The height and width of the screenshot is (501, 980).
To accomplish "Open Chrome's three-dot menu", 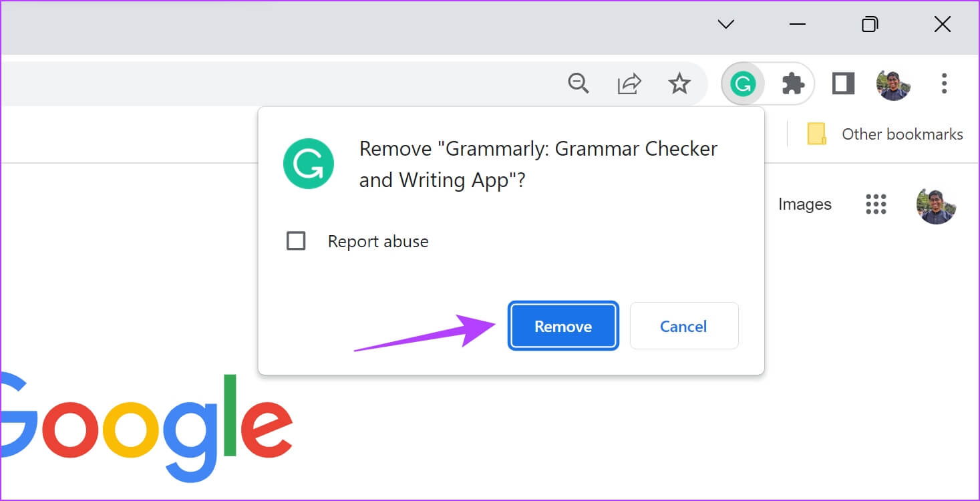I will pos(944,83).
